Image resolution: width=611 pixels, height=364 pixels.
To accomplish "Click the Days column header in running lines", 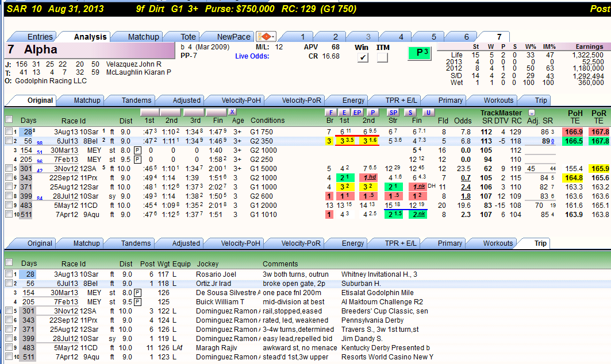I will 28,121.
